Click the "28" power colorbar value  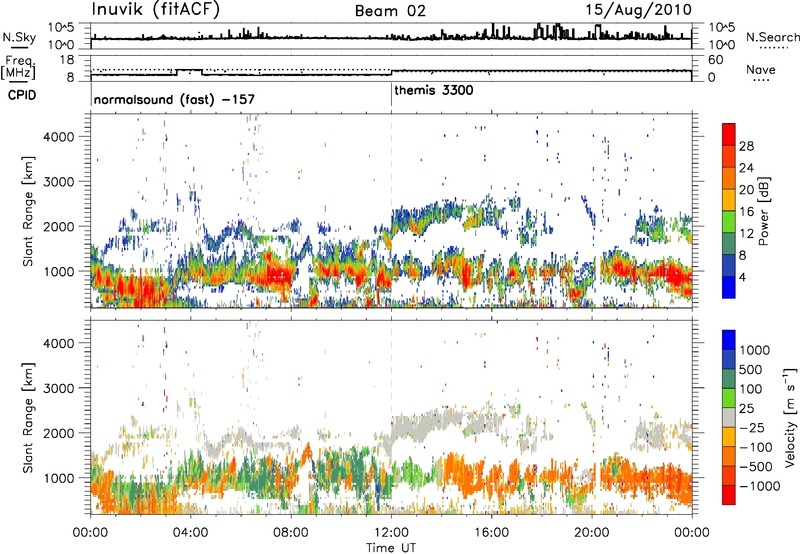tap(746, 146)
